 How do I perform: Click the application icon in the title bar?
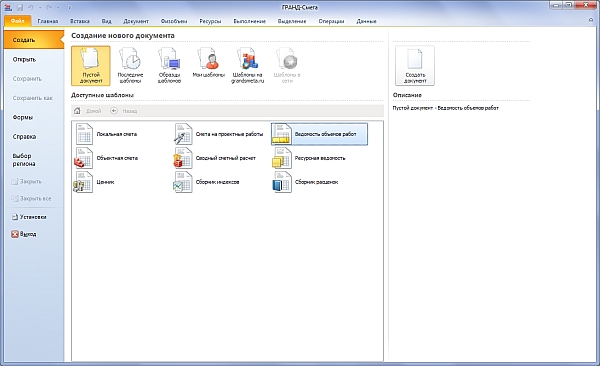(8, 7)
